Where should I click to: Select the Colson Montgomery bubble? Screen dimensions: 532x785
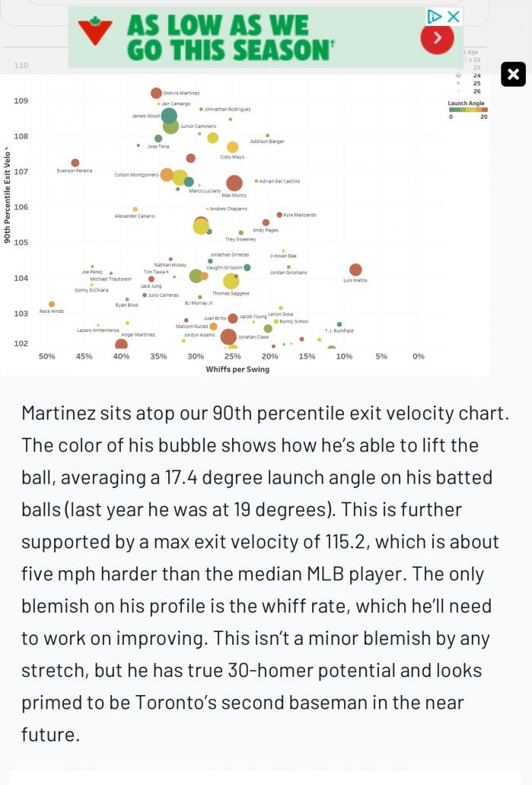[x=167, y=174]
